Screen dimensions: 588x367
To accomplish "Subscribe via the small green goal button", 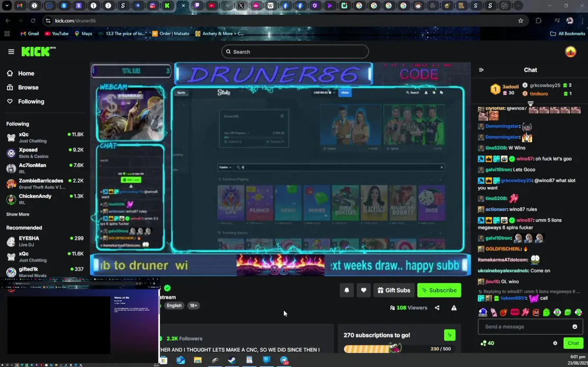I will click(449, 335).
